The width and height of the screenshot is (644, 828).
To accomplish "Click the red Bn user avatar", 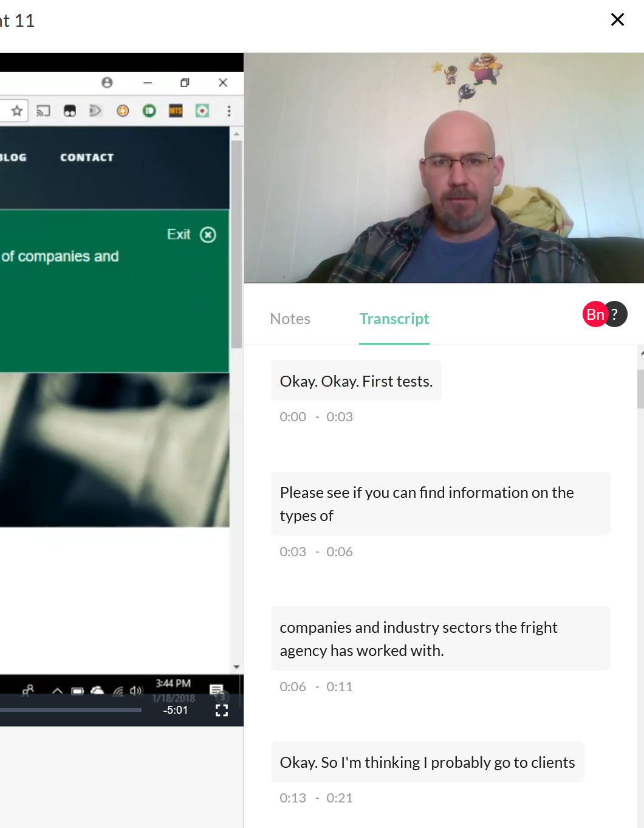I will [594, 314].
